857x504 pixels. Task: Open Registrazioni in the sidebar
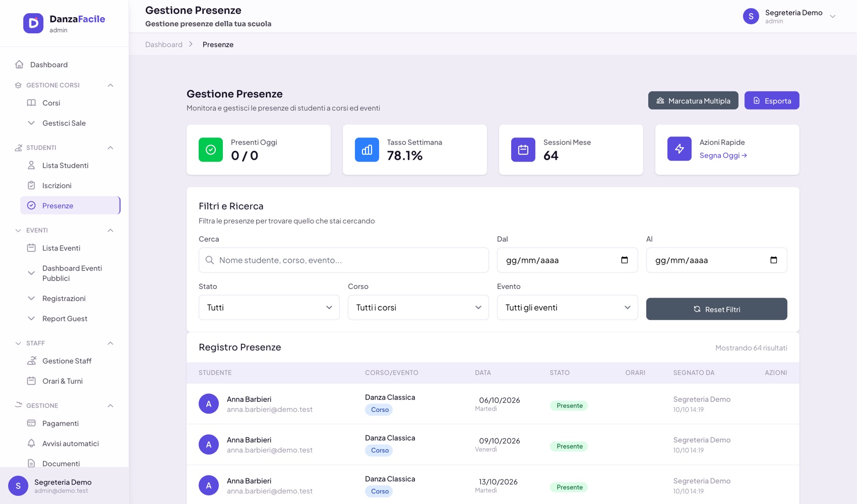(70, 298)
